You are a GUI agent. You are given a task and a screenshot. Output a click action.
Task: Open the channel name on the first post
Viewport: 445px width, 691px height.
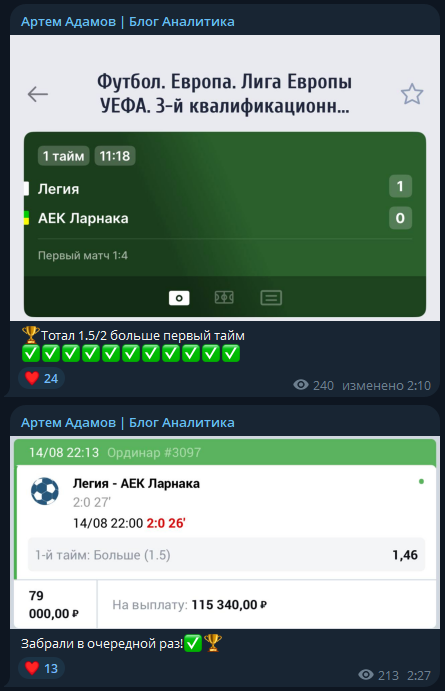click(x=128, y=22)
